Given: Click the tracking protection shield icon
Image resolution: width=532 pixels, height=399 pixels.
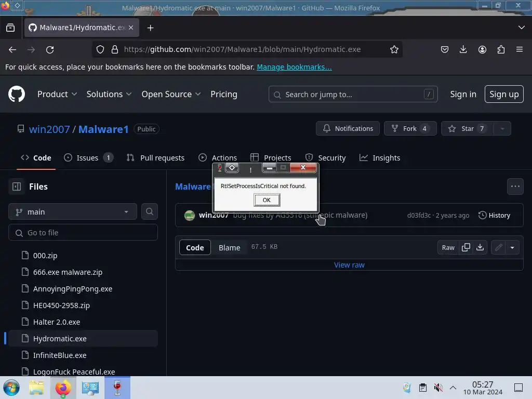Looking at the screenshot, I should 100,49.
